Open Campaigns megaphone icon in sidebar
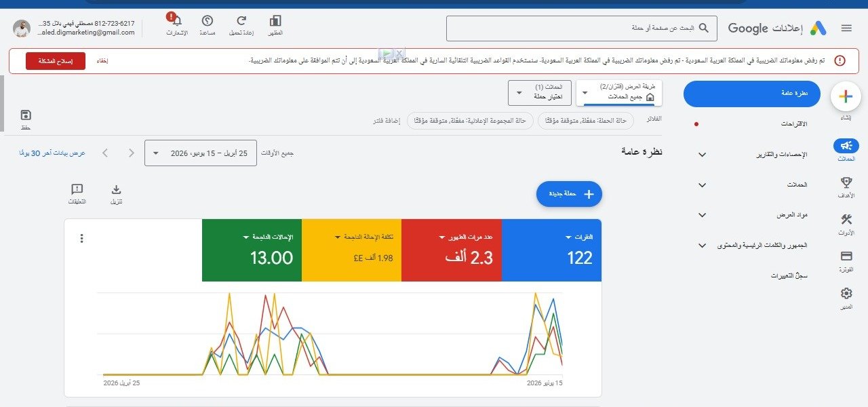 click(x=846, y=145)
